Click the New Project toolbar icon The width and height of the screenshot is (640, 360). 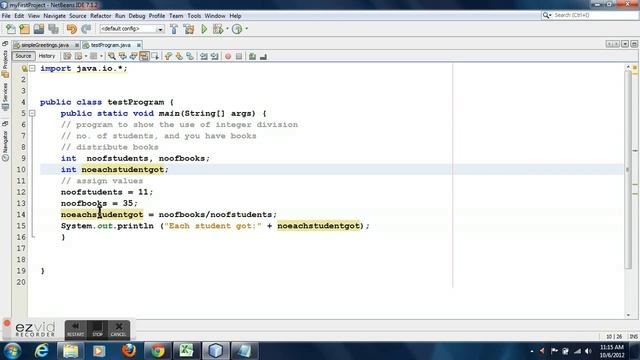coord(24,29)
